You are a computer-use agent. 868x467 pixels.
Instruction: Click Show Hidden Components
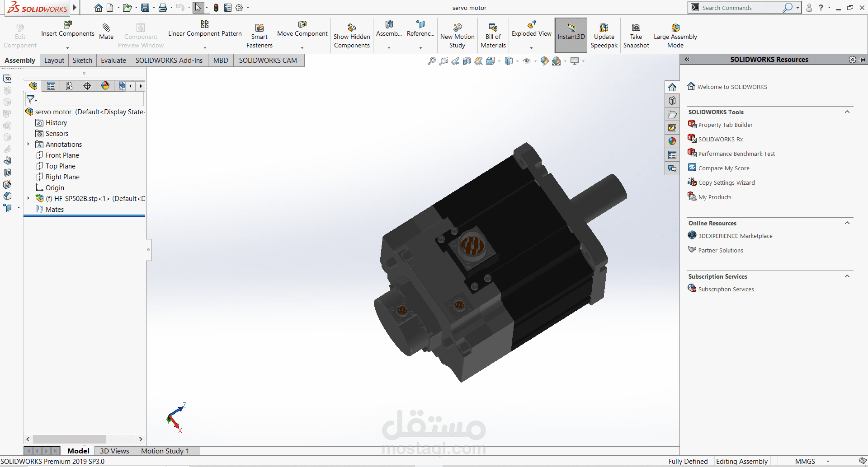point(352,35)
